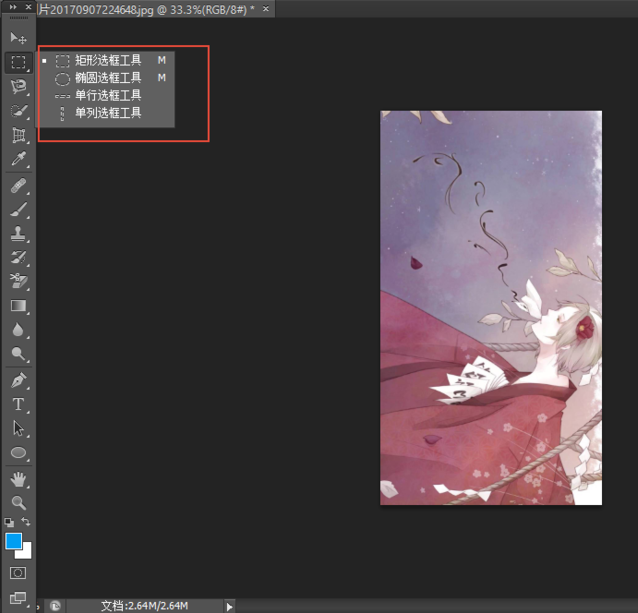Reset to default foreground and background colors
The height and width of the screenshot is (613, 638).
(x=9, y=523)
